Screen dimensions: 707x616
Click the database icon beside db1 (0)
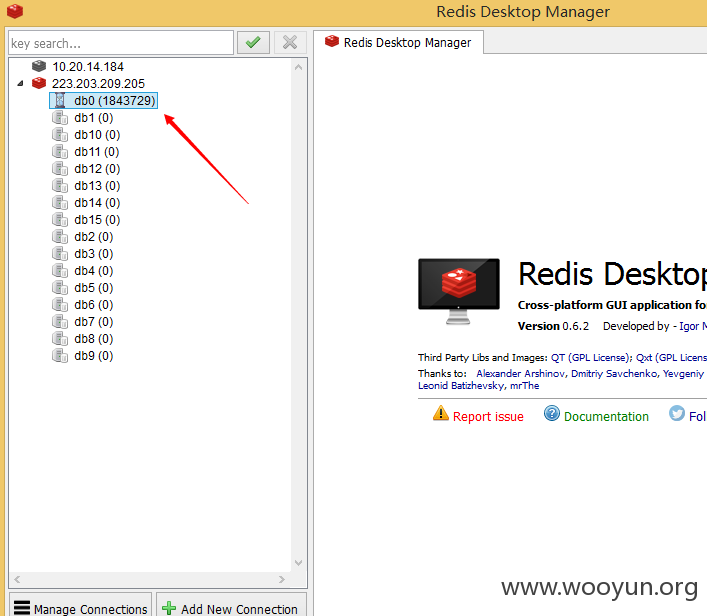[60, 118]
